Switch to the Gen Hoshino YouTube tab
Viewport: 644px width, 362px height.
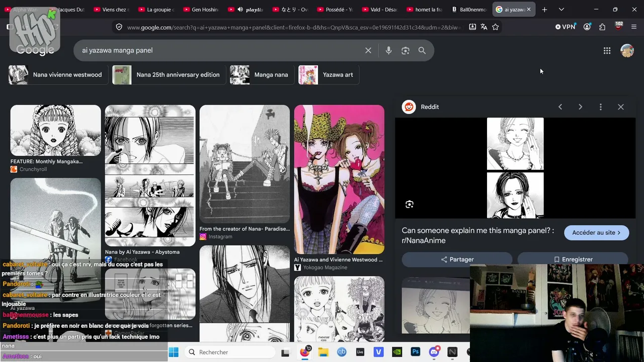pyautogui.click(x=201, y=10)
